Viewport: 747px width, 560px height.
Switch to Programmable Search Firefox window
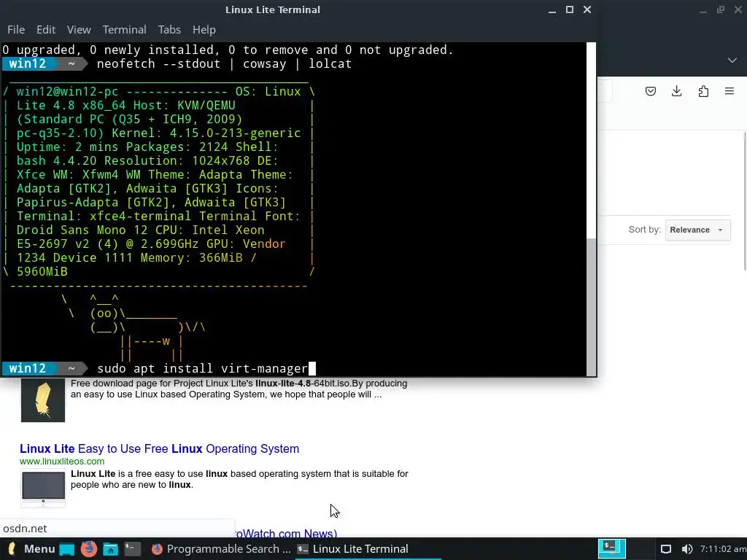[x=220, y=549]
